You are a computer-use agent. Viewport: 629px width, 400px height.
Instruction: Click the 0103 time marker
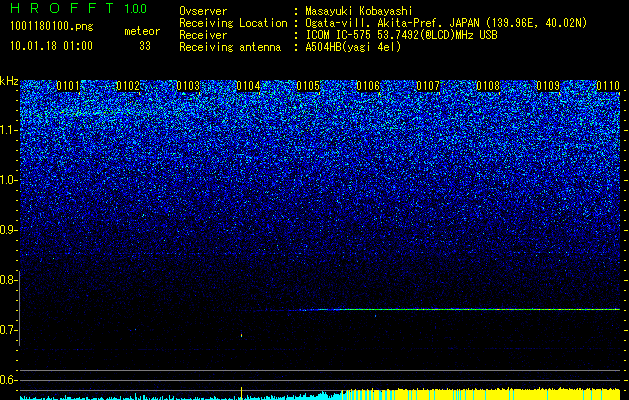[188, 86]
